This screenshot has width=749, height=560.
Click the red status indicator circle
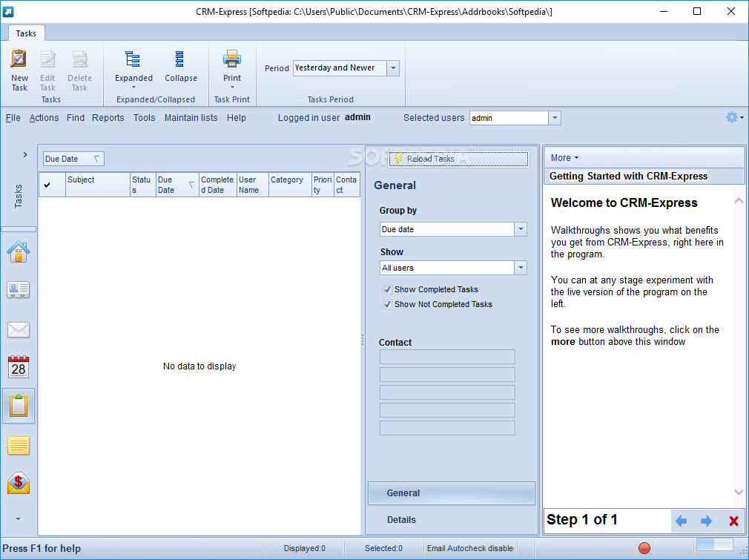pyautogui.click(x=644, y=548)
